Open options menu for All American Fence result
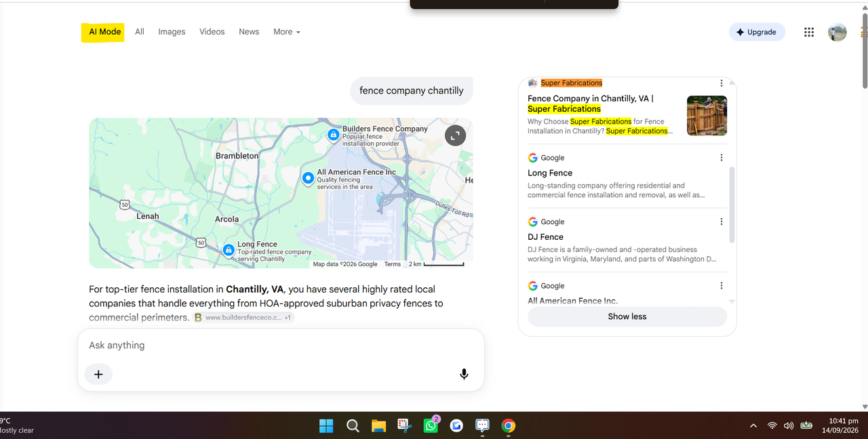The image size is (868, 439). (x=722, y=286)
